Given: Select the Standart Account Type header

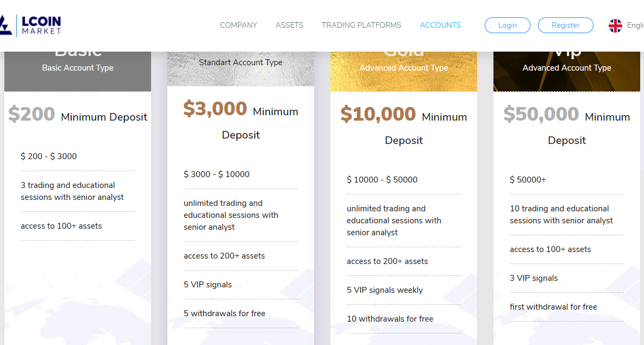Looking at the screenshot, I should (241, 62).
